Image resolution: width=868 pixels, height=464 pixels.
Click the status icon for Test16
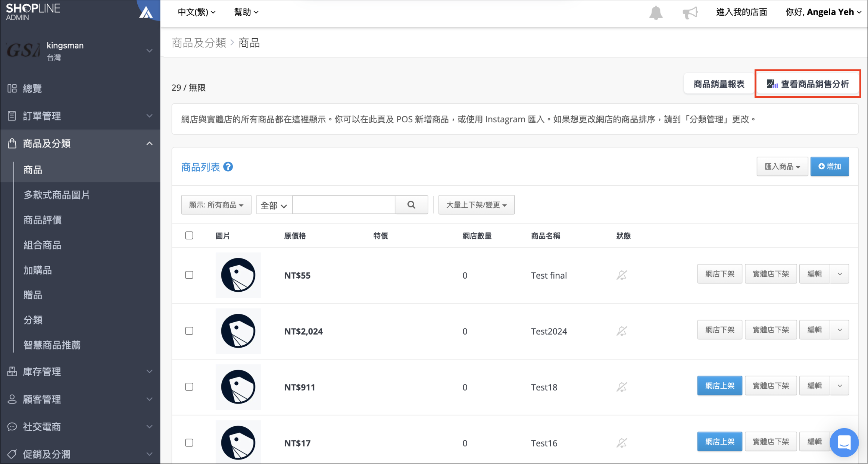tap(622, 443)
